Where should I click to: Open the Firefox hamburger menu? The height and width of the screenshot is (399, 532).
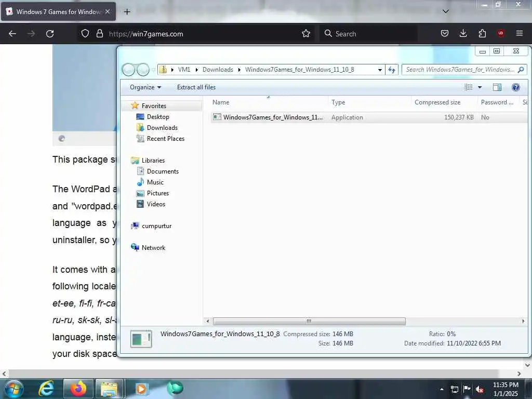pos(520,33)
